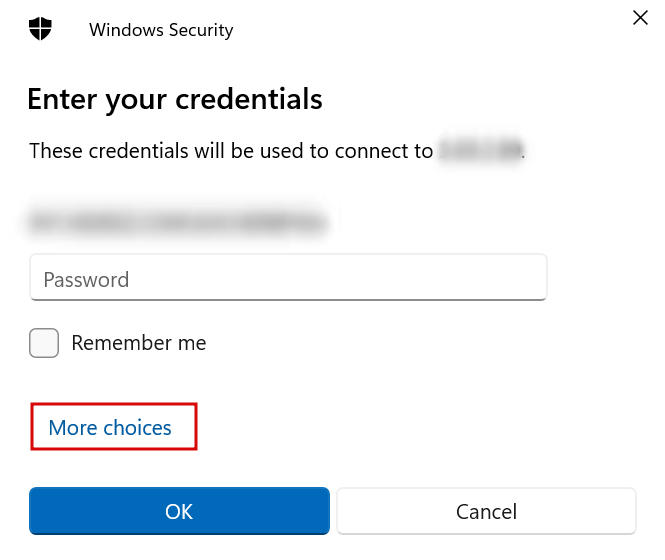
Task: Click the black shield logo in title
Action: tap(40, 29)
